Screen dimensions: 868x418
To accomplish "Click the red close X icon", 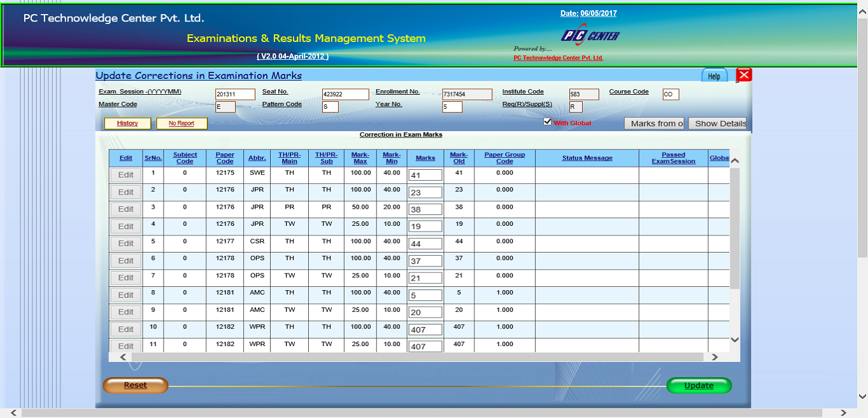I will click(743, 75).
